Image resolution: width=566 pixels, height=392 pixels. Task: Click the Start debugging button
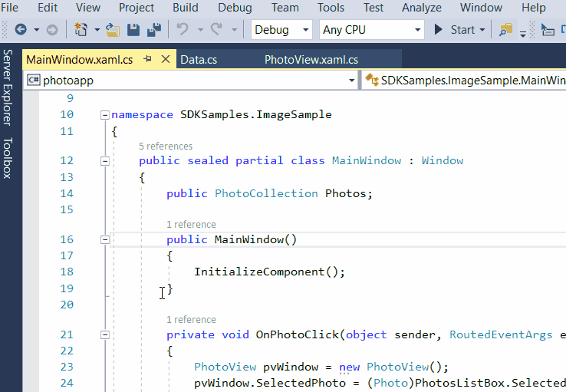(454, 30)
